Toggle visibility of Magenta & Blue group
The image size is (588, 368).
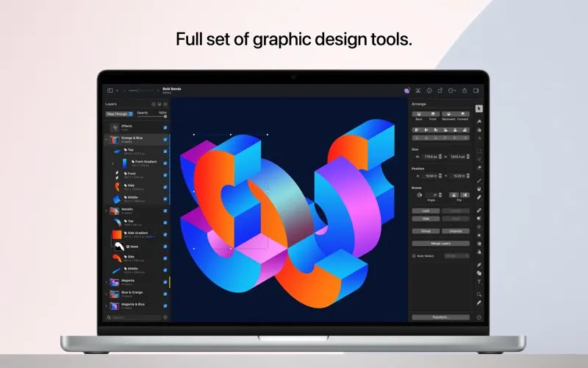(165, 306)
